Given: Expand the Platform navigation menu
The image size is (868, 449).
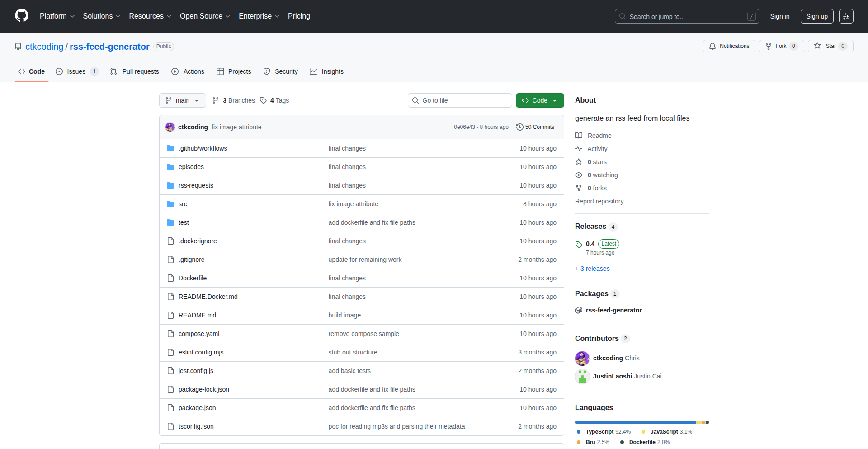Looking at the screenshot, I should pos(57,16).
